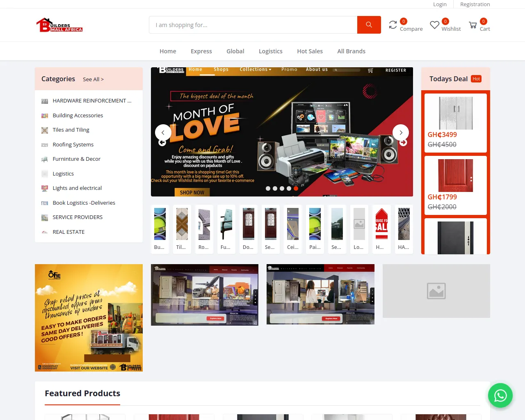Select the second banner carousel dot
Image resolution: width=525 pixels, height=420 pixels.
click(x=275, y=189)
